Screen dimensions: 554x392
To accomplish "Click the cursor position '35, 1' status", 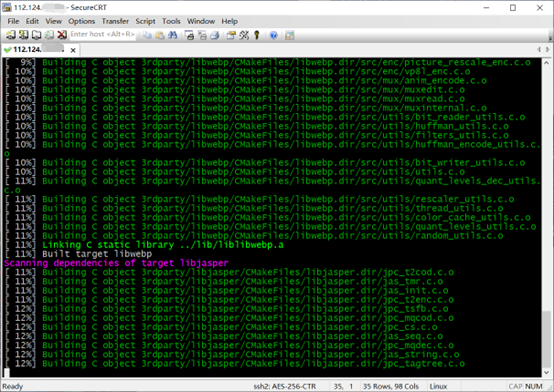I will 343,386.
